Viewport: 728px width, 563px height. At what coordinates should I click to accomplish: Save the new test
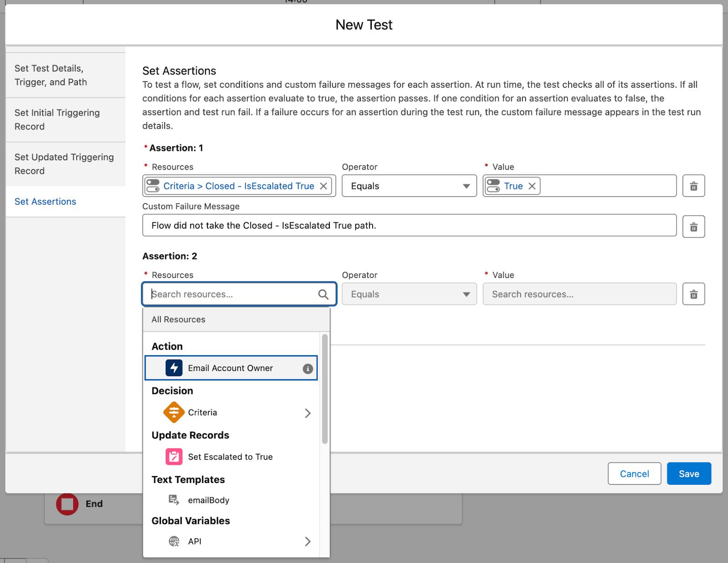[689, 474]
